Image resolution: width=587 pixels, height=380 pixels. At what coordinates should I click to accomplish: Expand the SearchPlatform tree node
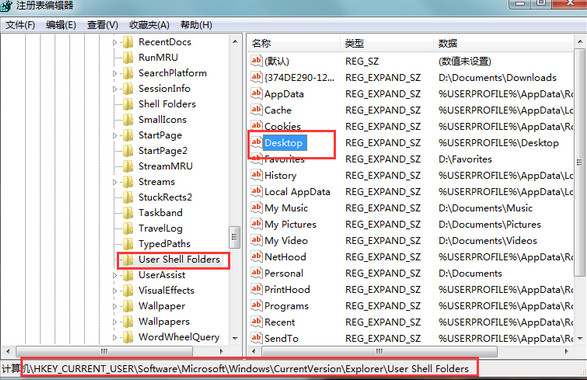click(115, 73)
